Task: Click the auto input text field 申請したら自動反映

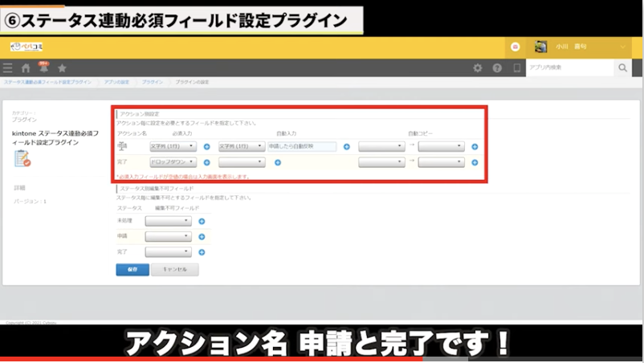Action: [302, 147]
